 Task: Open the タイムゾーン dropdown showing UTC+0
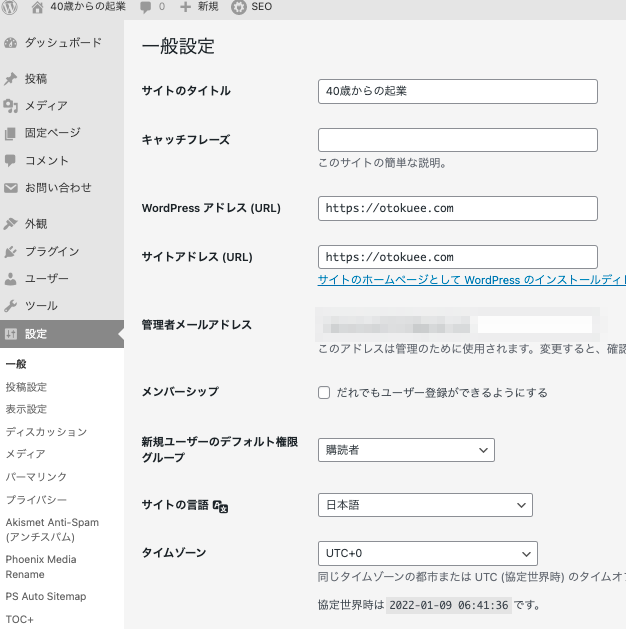pos(427,553)
